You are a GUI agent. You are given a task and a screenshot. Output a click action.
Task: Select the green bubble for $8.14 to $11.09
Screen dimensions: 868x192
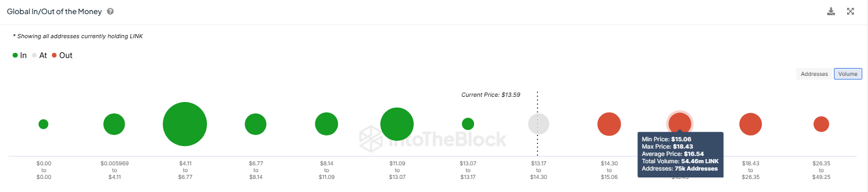point(326,124)
